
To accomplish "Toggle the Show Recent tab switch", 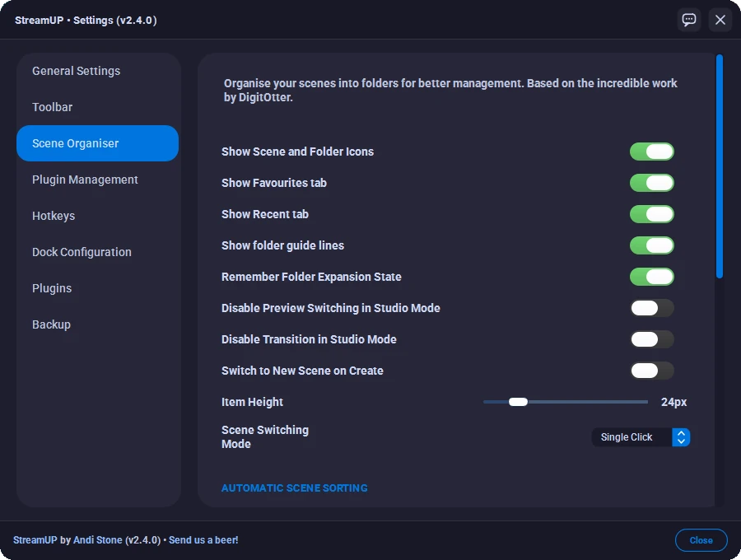I will click(x=652, y=214).
